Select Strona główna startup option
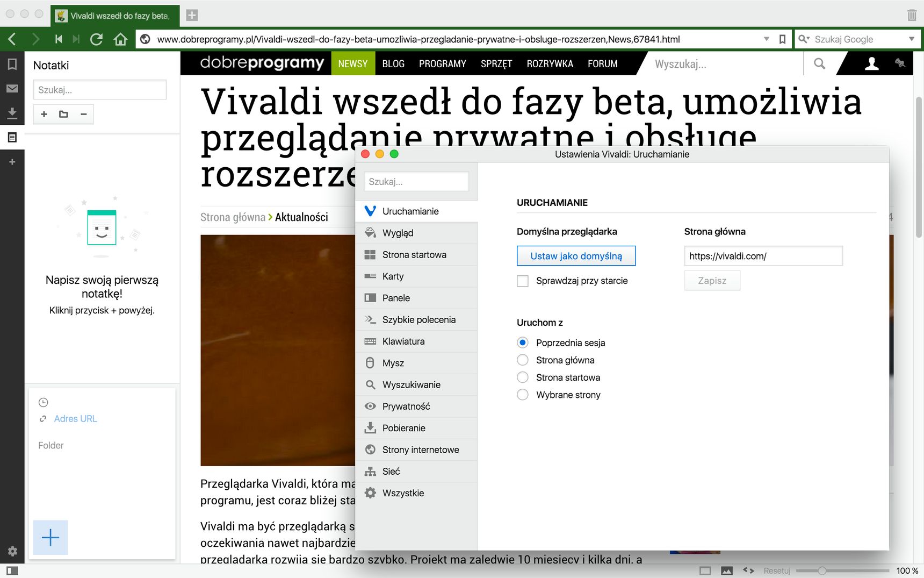Image resolution: width=924 pixels, height=578 pixels. pyautogui.click(x=522, y=360)
